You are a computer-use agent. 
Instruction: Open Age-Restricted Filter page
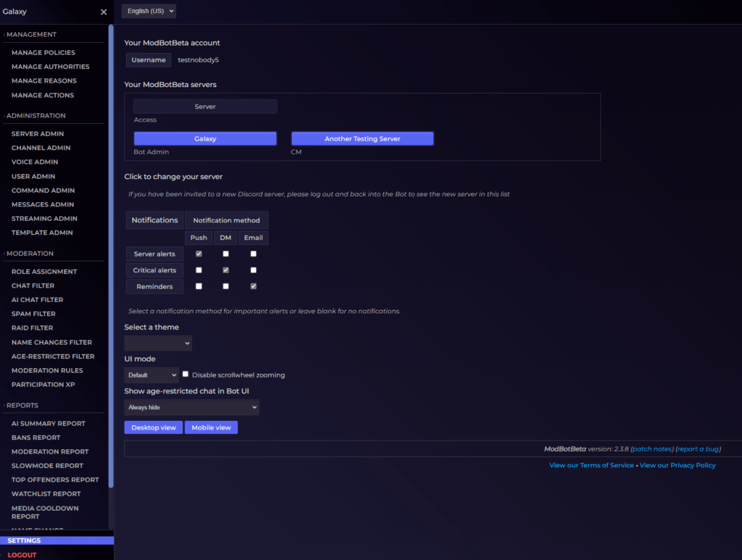pyautogui.click(x=53, y=356)
